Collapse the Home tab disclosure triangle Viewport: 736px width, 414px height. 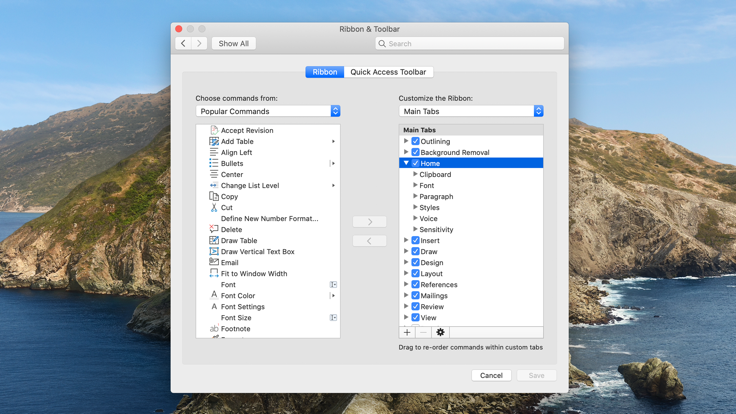406,163
